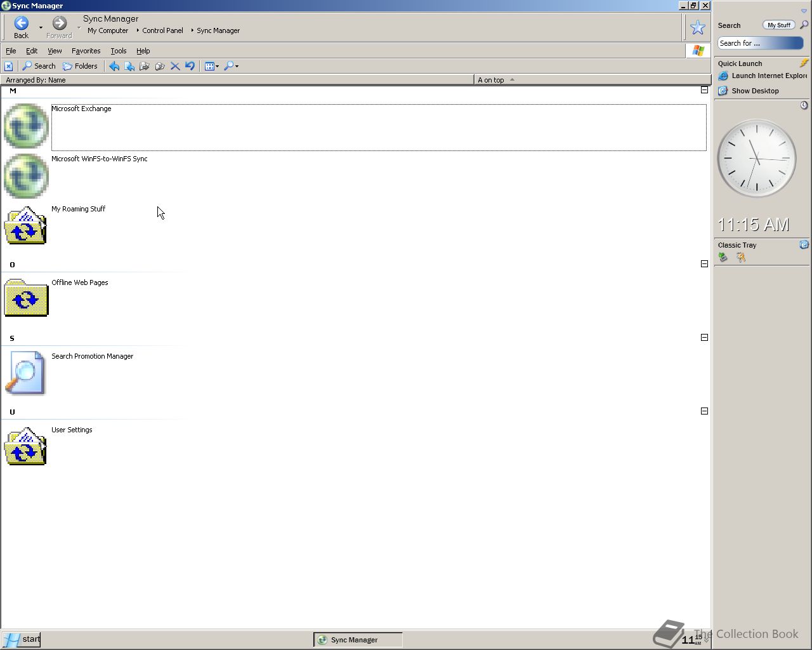Toggle the Folders pane button
The image size is (812, 650).
(80, 66)
